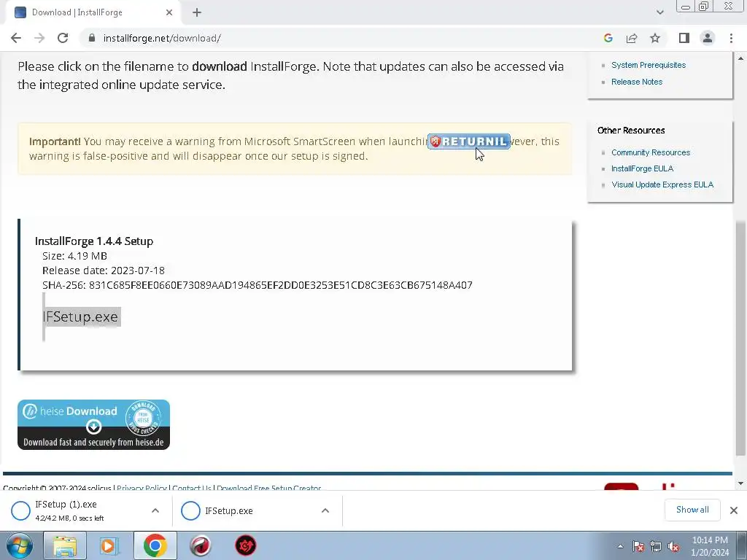Share this page via share icon

[632, 38]
